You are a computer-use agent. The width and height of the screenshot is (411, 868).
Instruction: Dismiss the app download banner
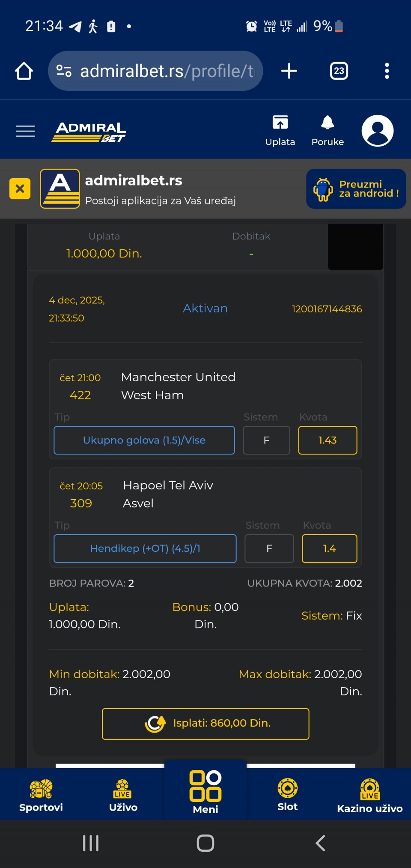point(20,189)
